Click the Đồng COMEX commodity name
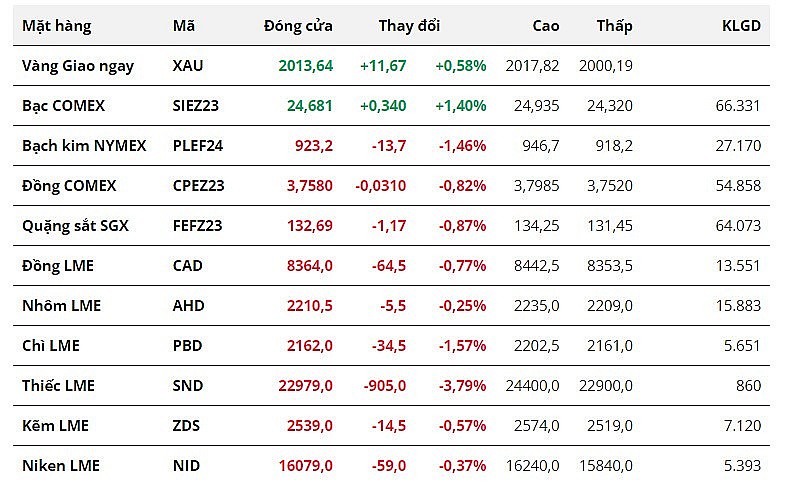Viewport: 794px width, 486px height. pyautogui.click(x=69, y=185)
